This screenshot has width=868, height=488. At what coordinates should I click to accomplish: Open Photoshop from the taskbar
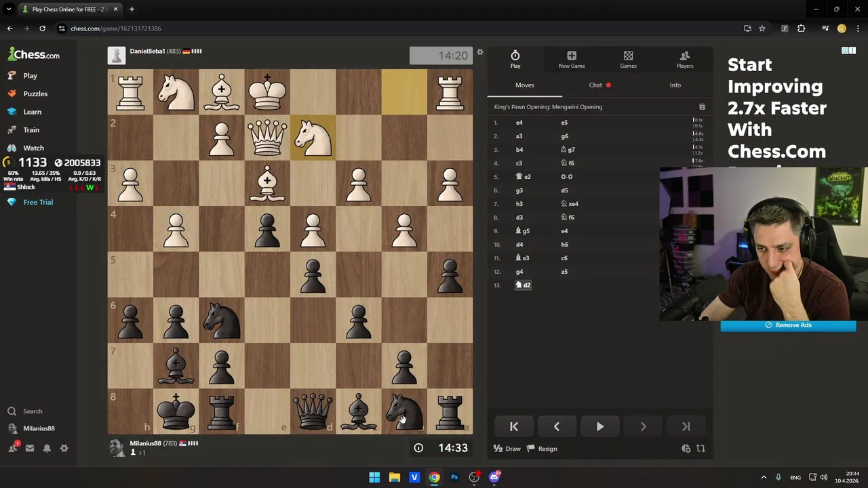pos(454,477)
